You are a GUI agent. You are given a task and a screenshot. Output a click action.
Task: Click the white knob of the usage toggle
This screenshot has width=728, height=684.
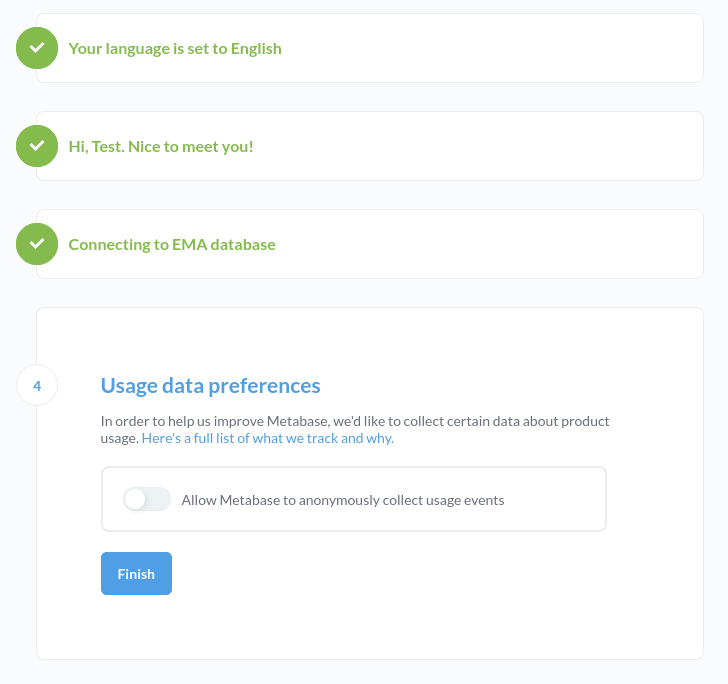point(135,499)
